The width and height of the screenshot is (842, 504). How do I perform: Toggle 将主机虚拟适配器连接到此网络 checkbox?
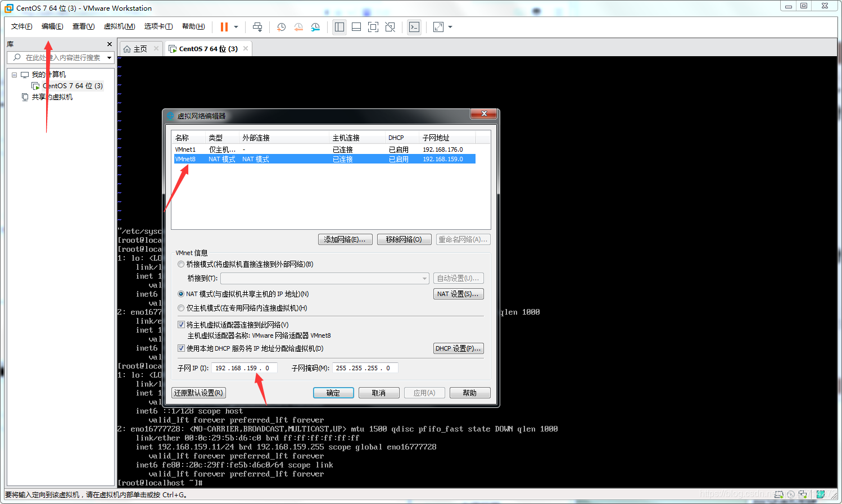click(181, 325)
